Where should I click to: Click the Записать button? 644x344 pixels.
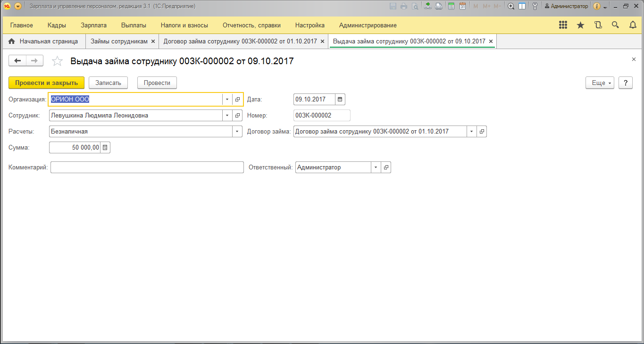pos(108,83)
